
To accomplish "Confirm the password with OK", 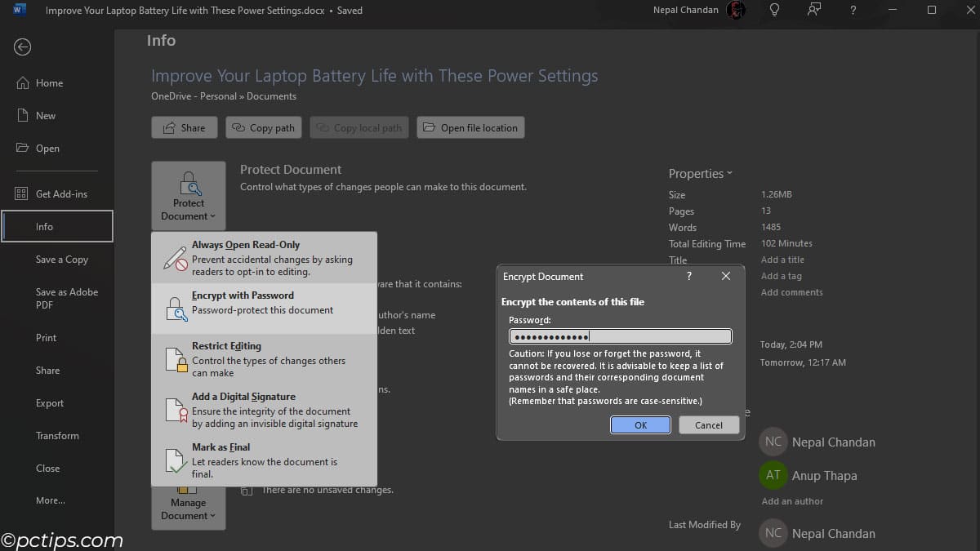I will 640,424.
